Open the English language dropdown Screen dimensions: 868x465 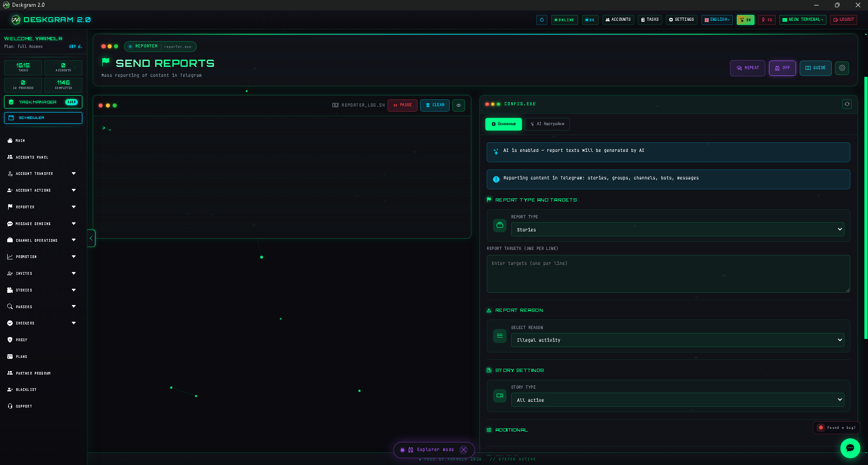click(x=717, y=20)
